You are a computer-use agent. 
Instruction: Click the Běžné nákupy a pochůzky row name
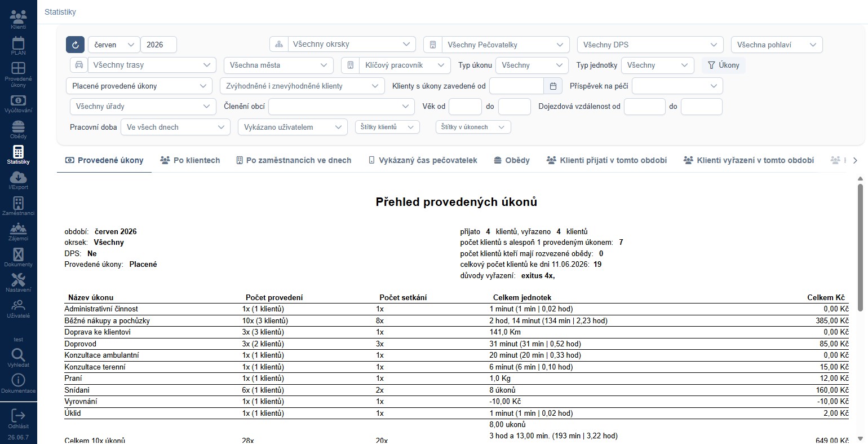[x=107, y=320]
